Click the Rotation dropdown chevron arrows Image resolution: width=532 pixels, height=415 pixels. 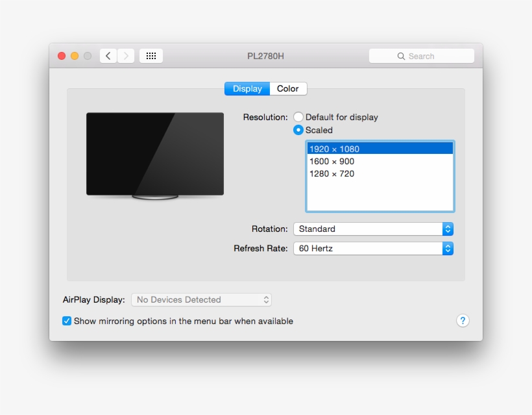click(x=448, y=229)
